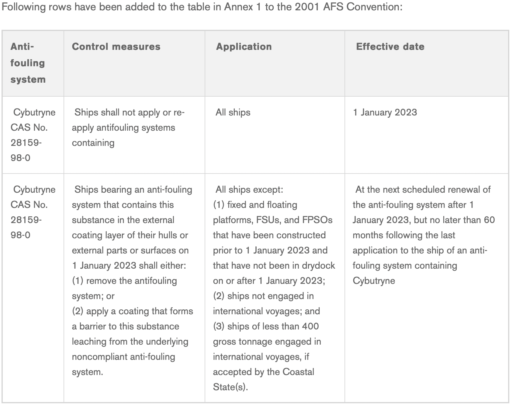Click "Ships bearing an anti-fouling" text

(x=133, y=190)
